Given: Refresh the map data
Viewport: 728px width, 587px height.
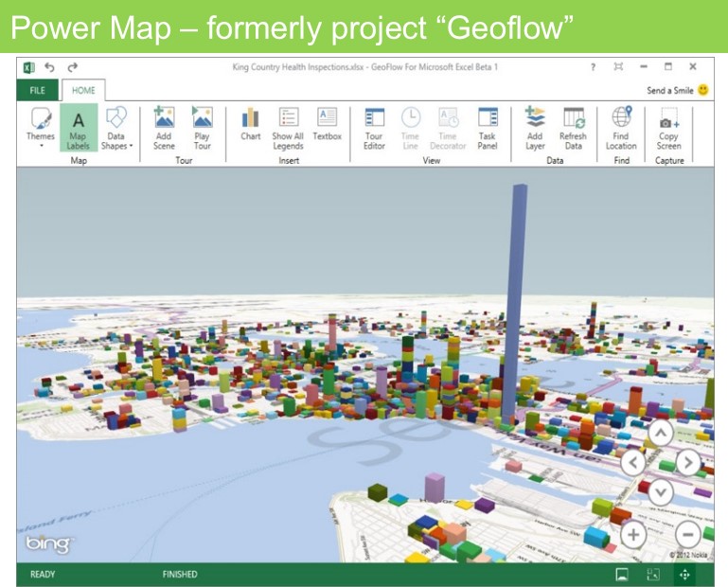Looking at the screenshot, I should click(574, 127).
